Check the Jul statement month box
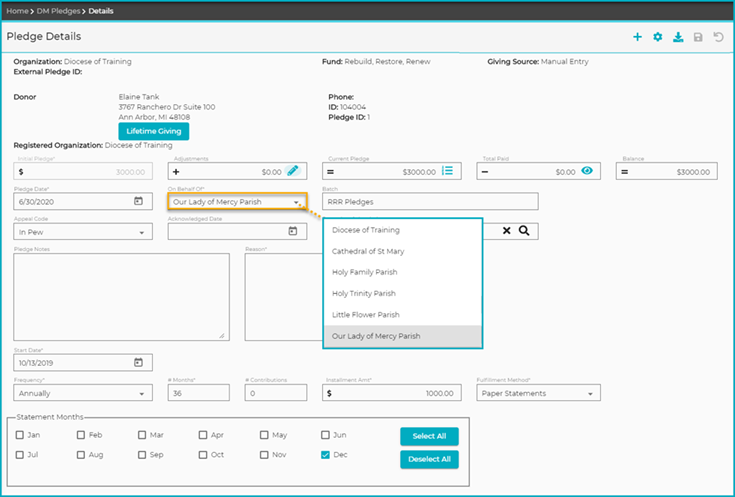This screenshot has width=735, height=497. (x=20, y=455)
